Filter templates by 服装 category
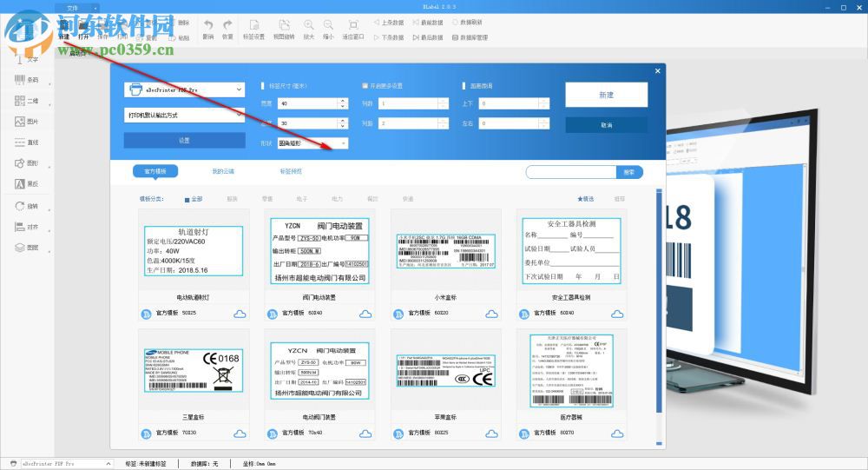This screenshot has width=868, height=470. click(232, 199)
